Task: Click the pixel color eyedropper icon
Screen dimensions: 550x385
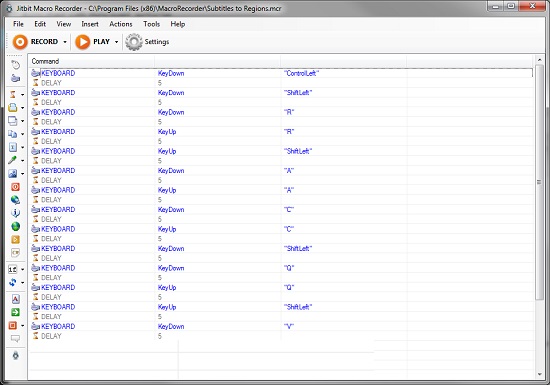Action: (13, 160)
